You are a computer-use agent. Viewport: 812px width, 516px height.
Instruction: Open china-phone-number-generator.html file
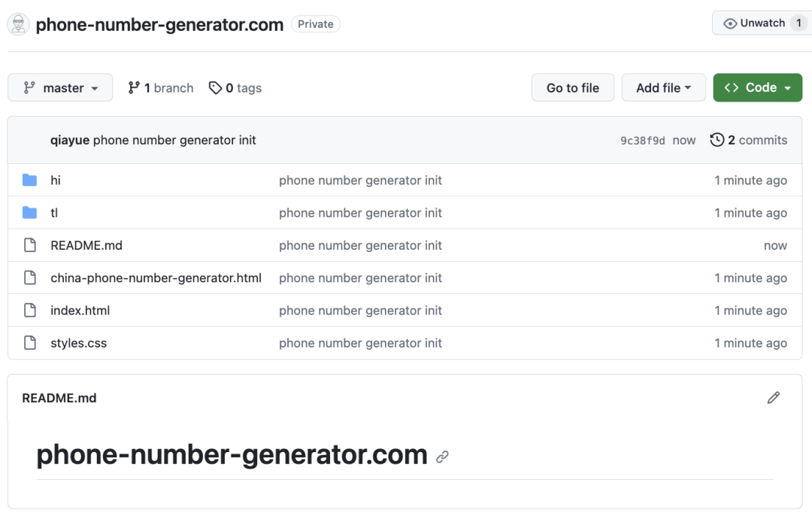coord(156,278)
